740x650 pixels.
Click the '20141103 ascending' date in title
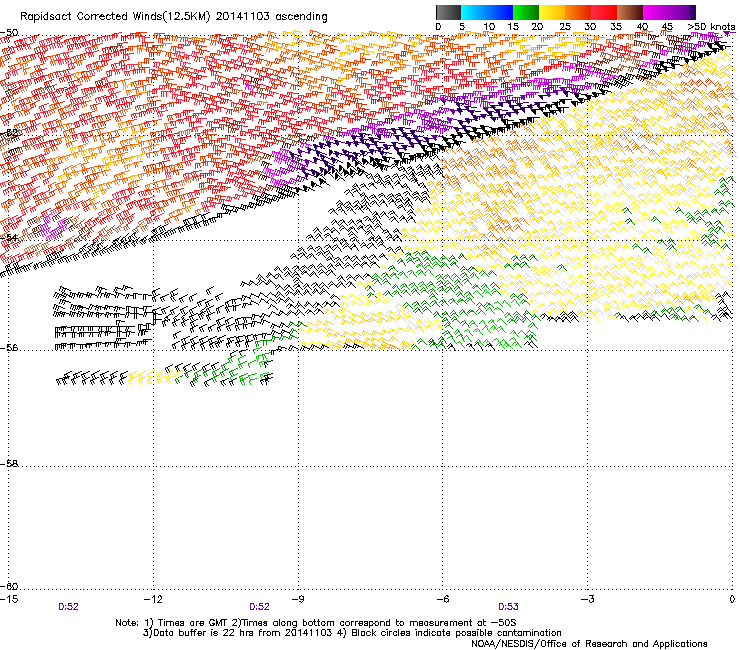271,17
